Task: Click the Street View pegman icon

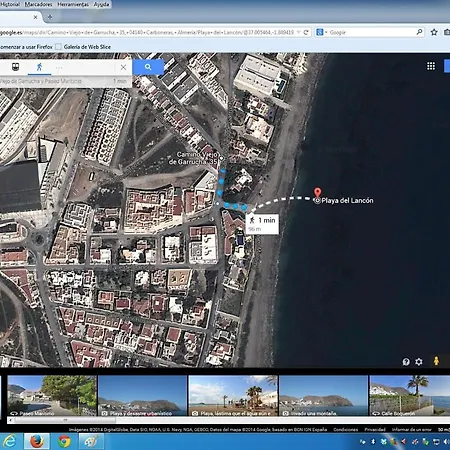Action: pos(436,361)
